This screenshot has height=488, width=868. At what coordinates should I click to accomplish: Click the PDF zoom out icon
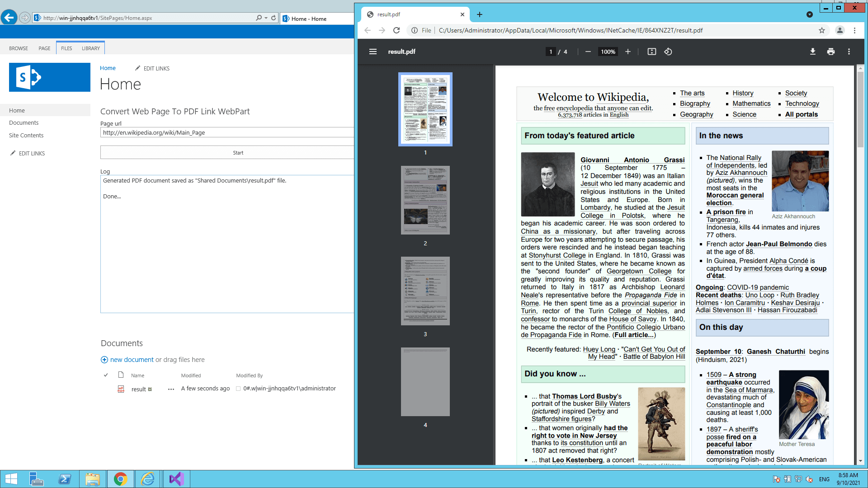(588, 52)
